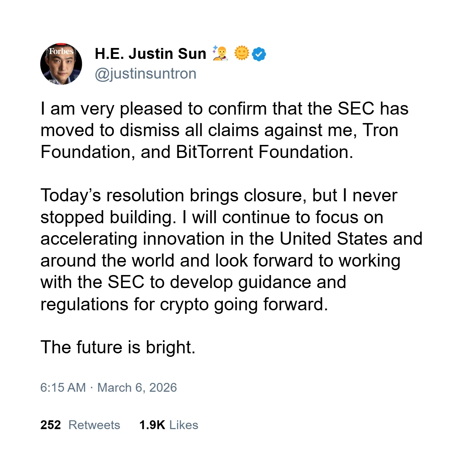Screen dimensions: 476x476
Task: Click the March 6, 2026 date
Action: pyautogui.click(x=137, y=387)
